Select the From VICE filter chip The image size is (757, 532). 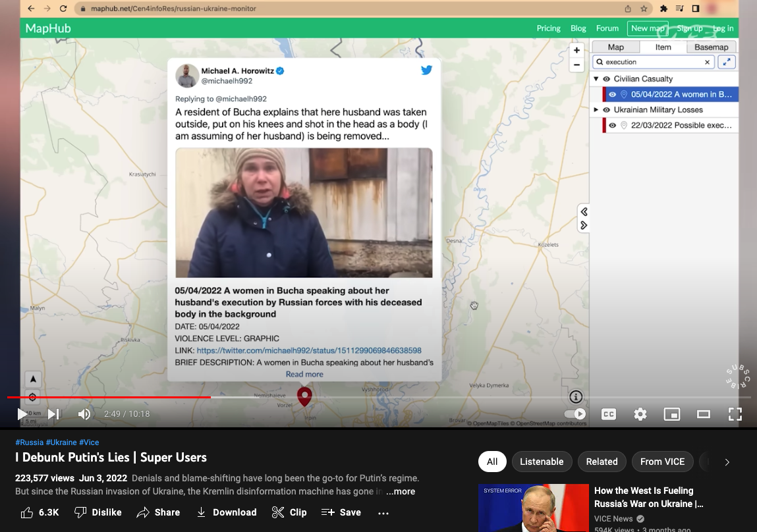click(x=662, y=462)
